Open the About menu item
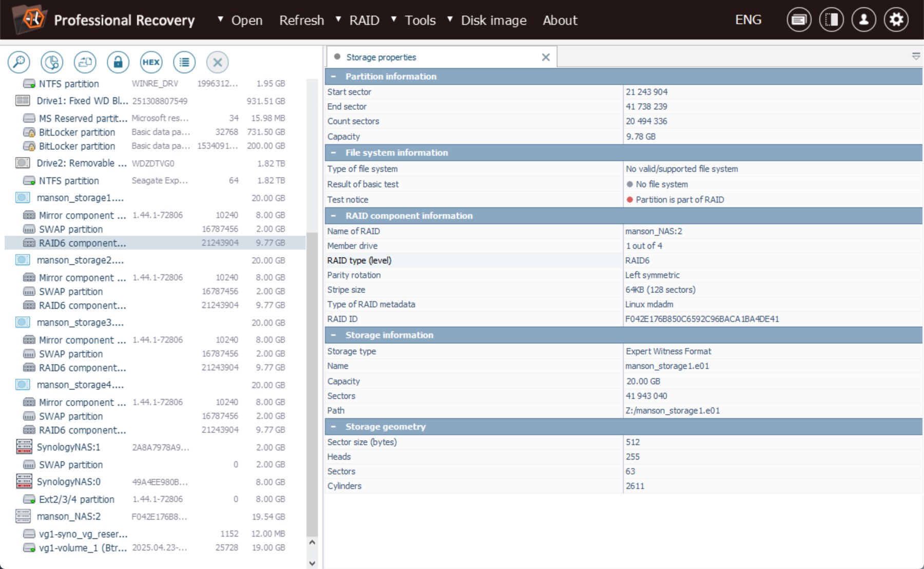 click(560, 20)
